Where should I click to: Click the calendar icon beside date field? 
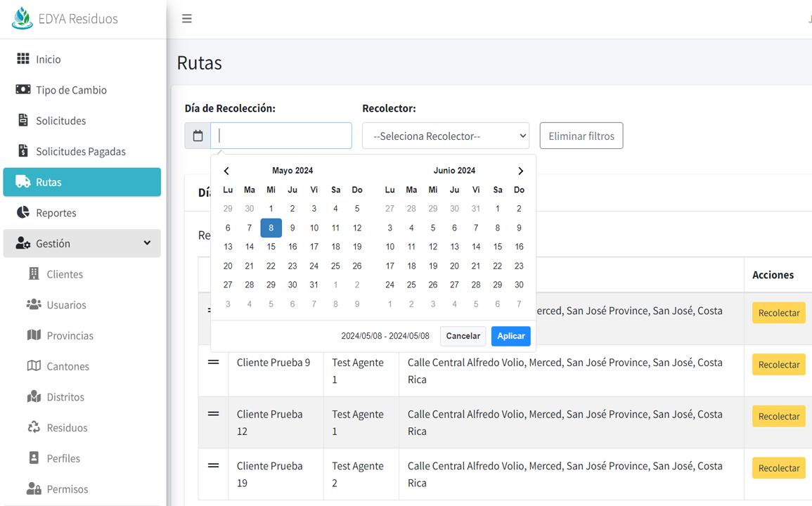[198, 136]
